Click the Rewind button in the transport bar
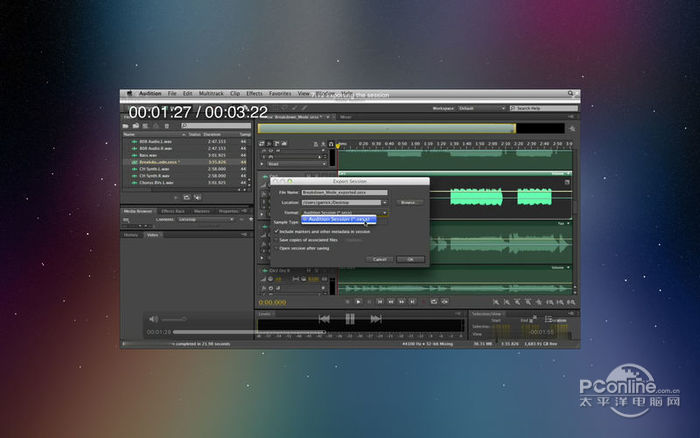The height and width of the screenshot is (438, 700). click(x=391, y=302)
